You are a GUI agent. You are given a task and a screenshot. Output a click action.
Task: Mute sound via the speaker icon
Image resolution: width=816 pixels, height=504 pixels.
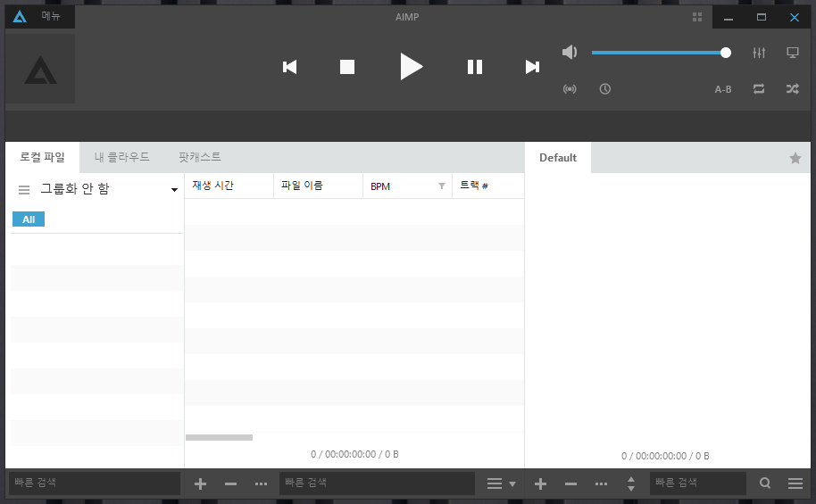pyautogui.click(x=570, y=52)
